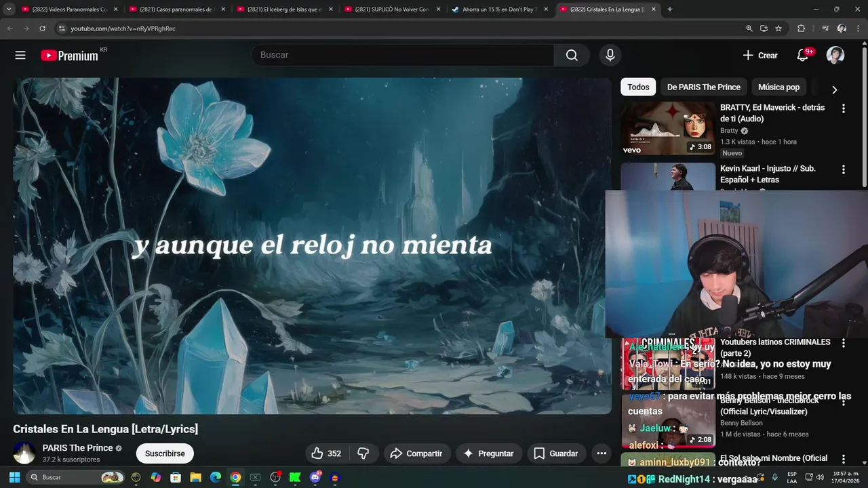
Task: Open Chrome profile avatar in toolbar
Action: click(x=842, y=28)
